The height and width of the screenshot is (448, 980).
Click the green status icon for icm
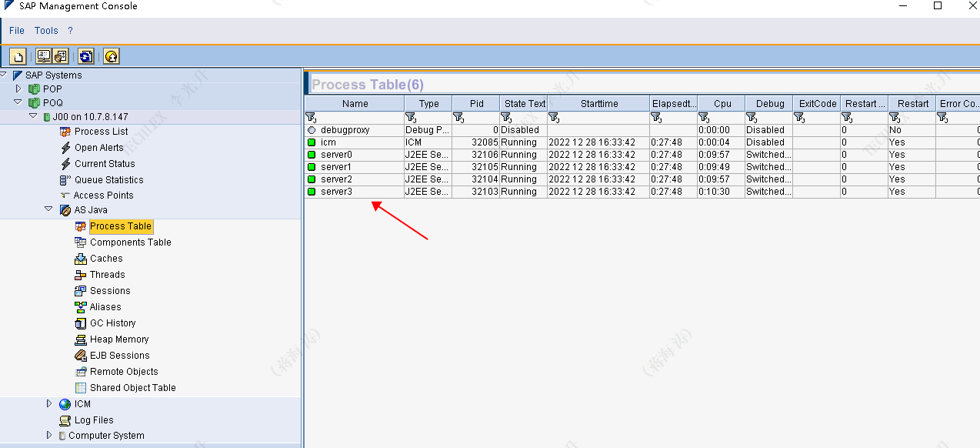pyautogui.click(x=312, y=142)
